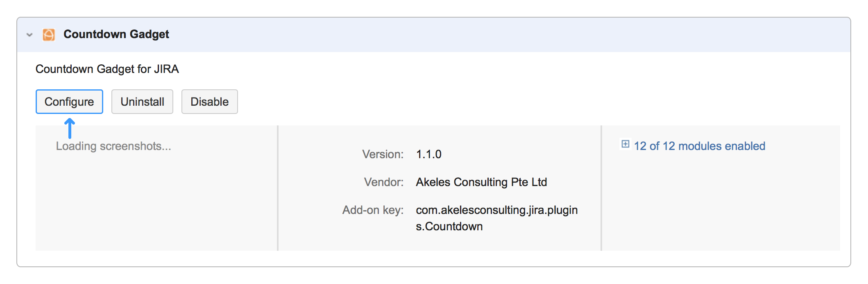This screenshot has height=284, width=868.
Task: Click vendor name Akeles Consulting Pte Ltd
Action: pos(481,182)
